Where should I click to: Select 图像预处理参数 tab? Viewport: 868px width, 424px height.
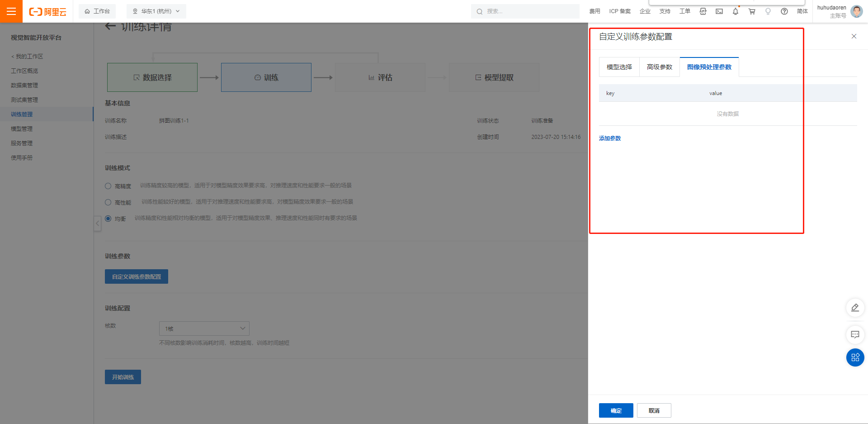tap(709, 67)
